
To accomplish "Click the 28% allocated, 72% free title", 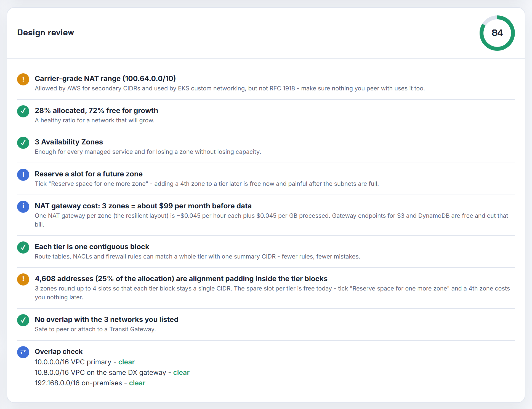I will click(97, 111).
